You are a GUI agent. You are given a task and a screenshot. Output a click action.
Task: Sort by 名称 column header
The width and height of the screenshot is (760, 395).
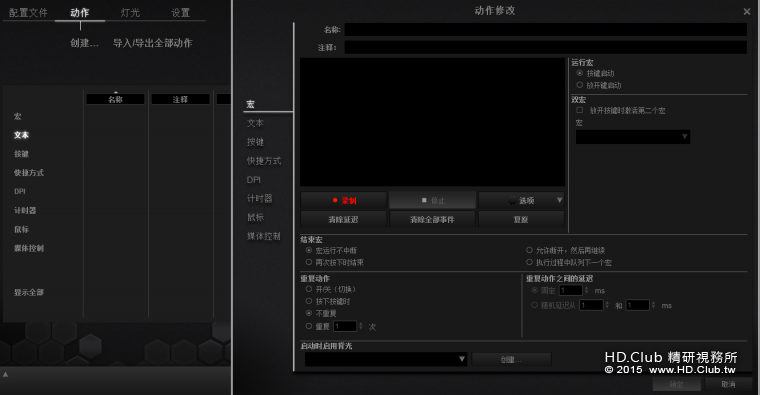pos(115,99)
